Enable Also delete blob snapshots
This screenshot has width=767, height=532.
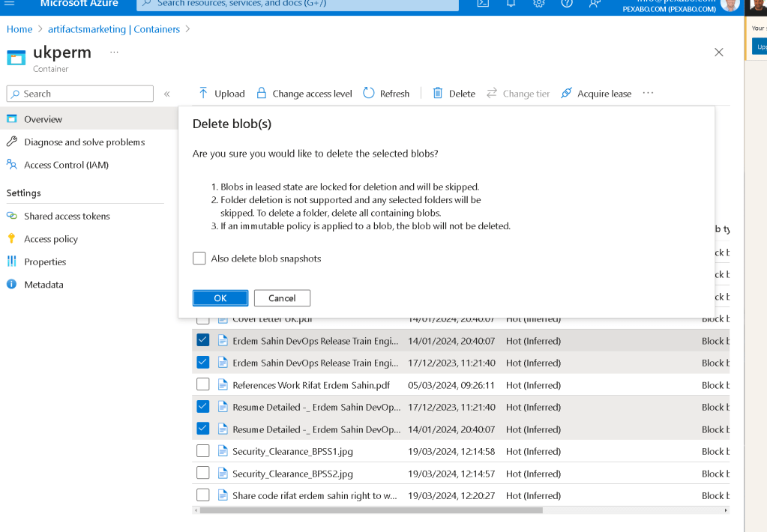(x=199, y=259)
